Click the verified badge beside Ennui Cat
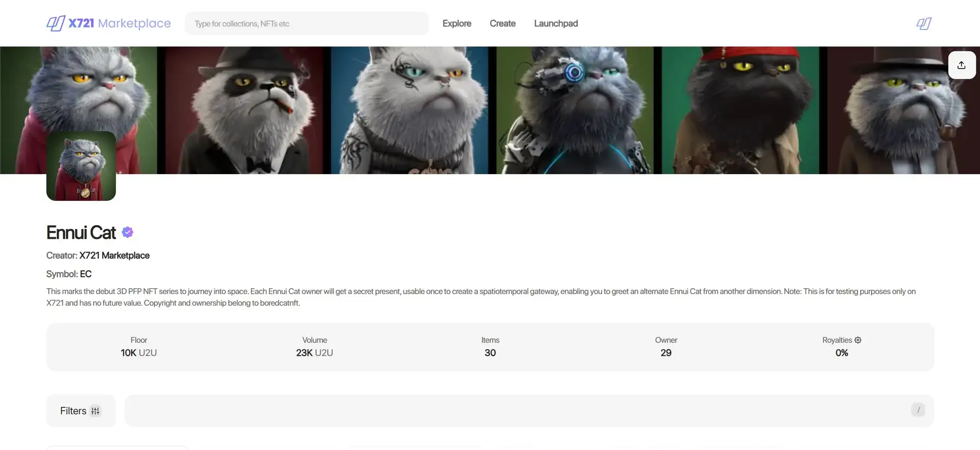This screenshot has width=980, height=450. click(128, 232)
